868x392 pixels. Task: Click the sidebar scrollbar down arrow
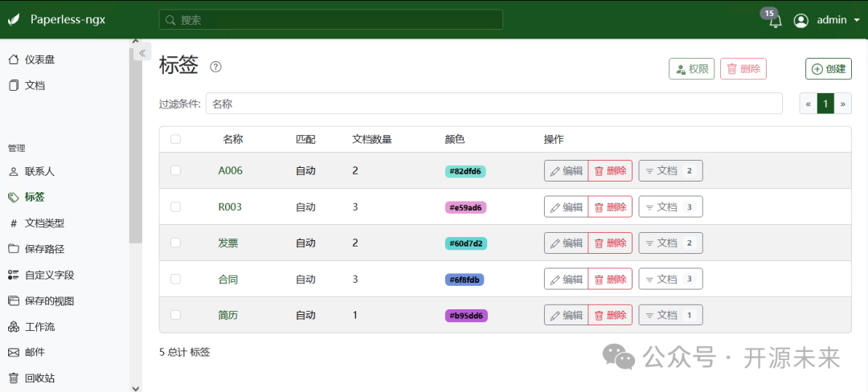(135, 387)
